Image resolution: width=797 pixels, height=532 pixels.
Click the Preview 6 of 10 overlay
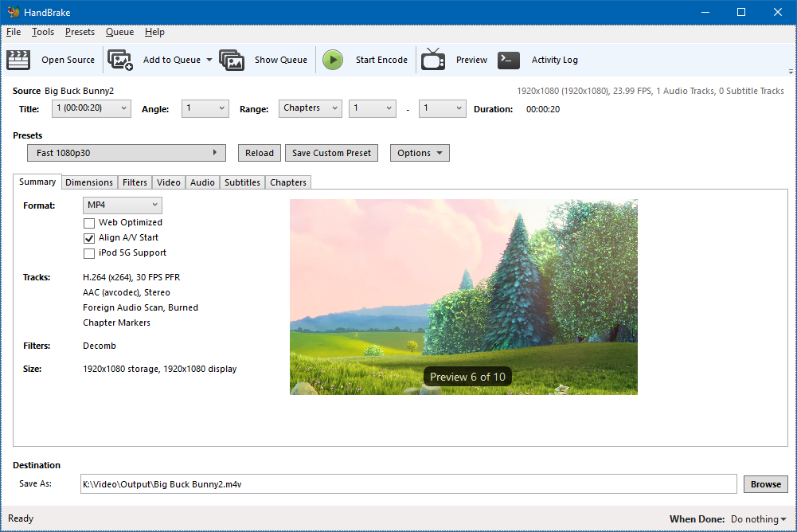pyautogui.click(x=467, y=377)
